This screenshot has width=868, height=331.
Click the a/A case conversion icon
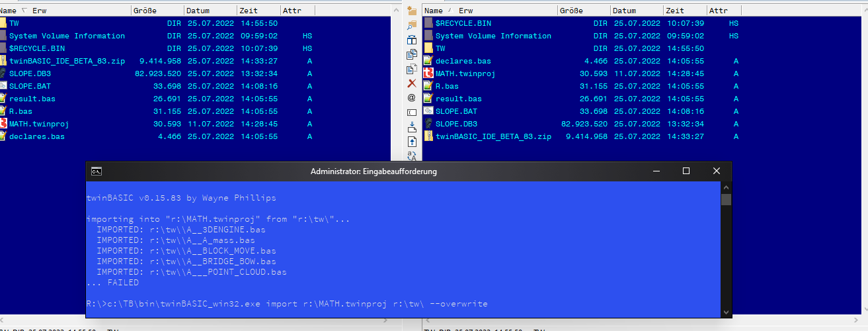click(411, 156)
